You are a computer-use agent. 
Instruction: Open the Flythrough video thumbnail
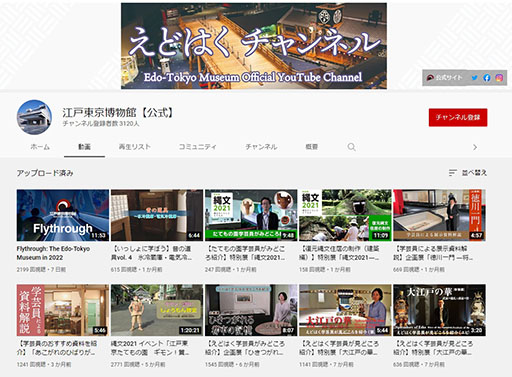click(63, 215)
